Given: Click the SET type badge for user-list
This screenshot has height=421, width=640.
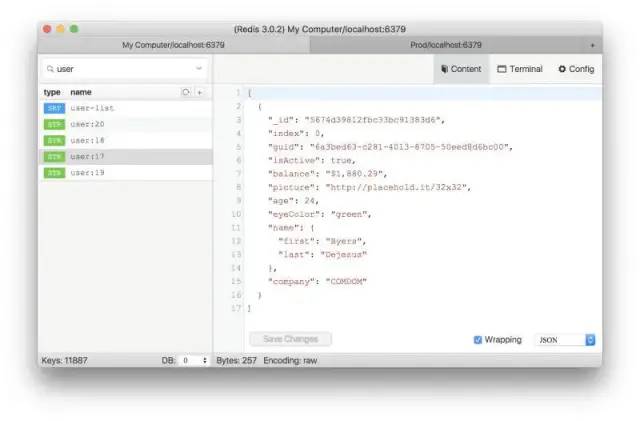Looking at the screenshot, I should point(53,107).
